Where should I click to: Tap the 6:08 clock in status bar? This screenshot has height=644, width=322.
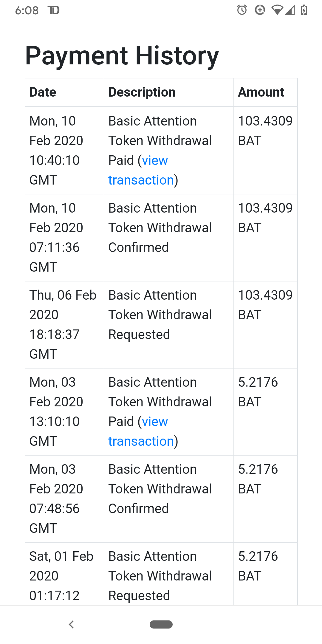[27, 10]
